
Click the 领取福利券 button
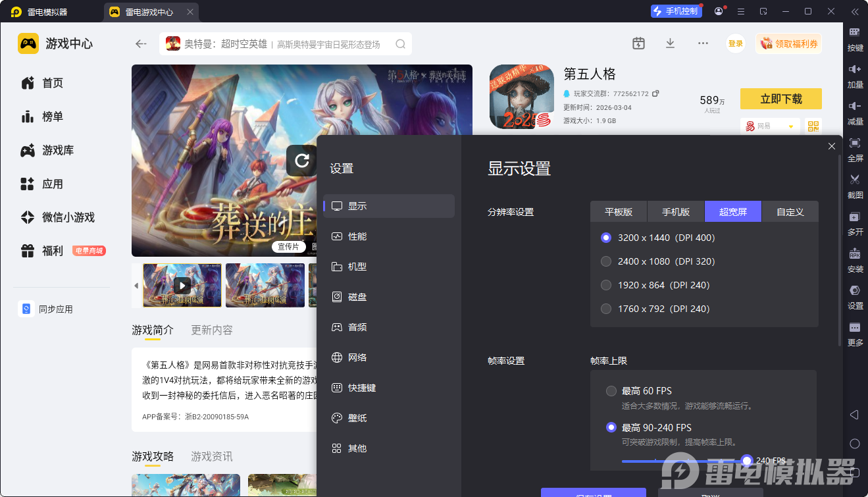(789, 43)
